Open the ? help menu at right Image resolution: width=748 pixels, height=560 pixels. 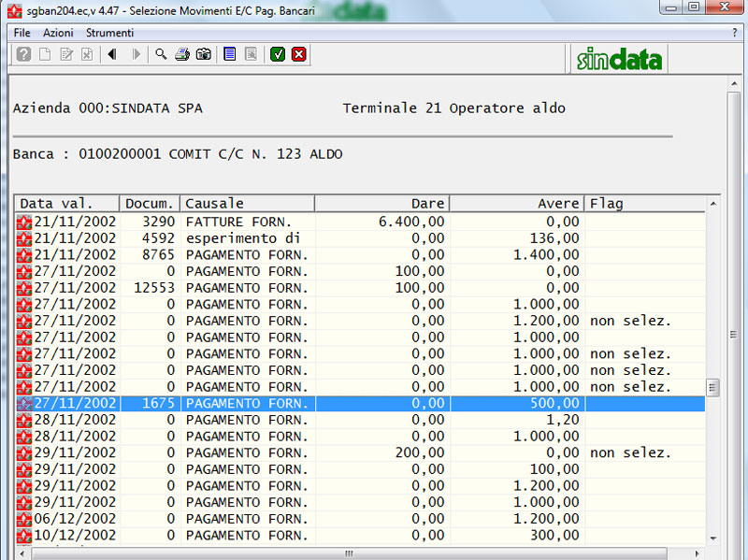734,33
